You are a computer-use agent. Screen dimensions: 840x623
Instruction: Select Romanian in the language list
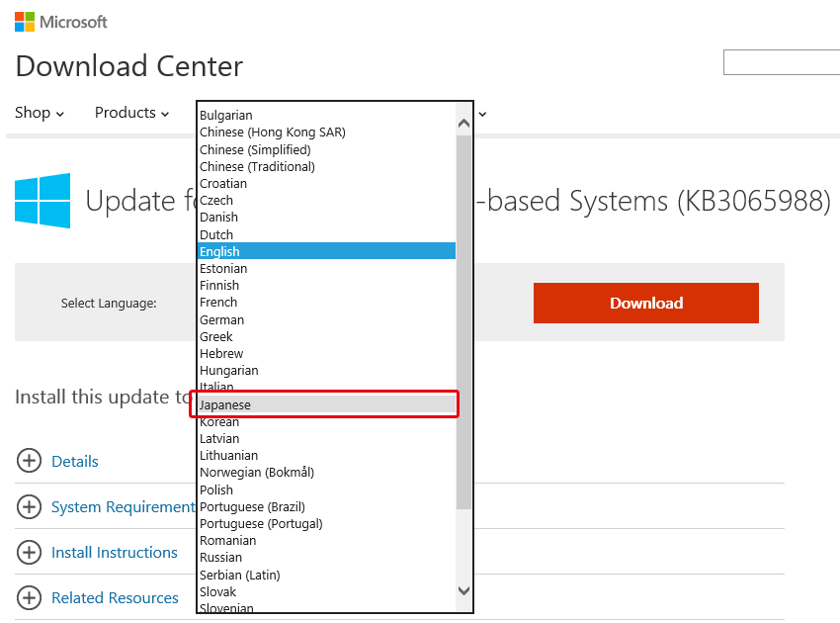(x=327, y=541)
